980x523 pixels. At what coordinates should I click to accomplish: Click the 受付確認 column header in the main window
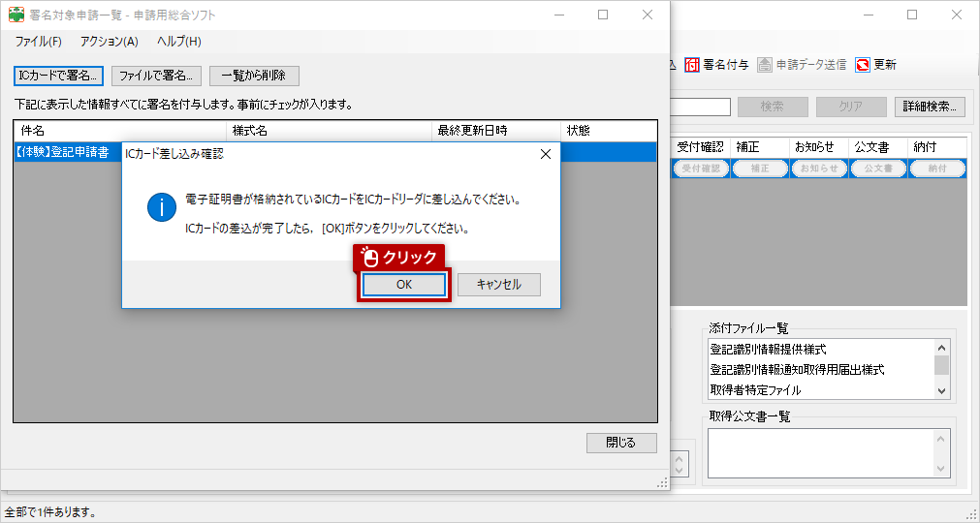(700, 147)
